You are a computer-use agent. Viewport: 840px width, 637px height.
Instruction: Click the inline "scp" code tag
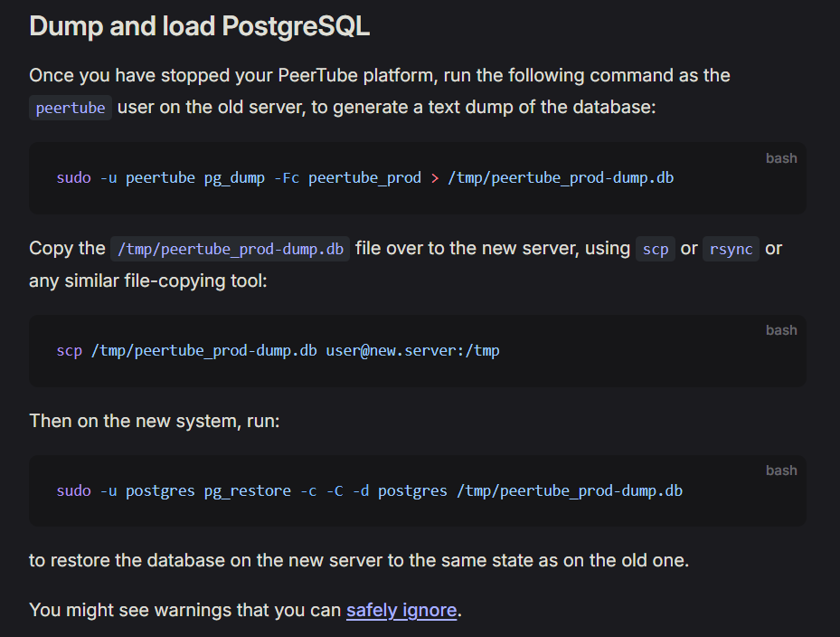pos(656,249)
